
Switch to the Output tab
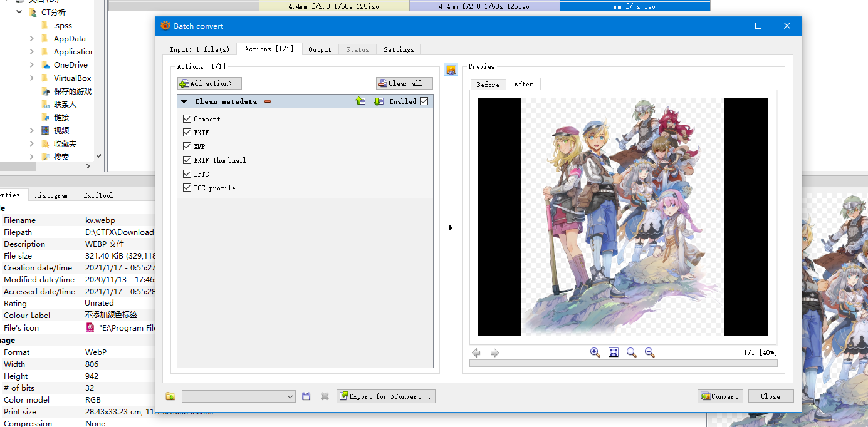click(x=320, y=49)
